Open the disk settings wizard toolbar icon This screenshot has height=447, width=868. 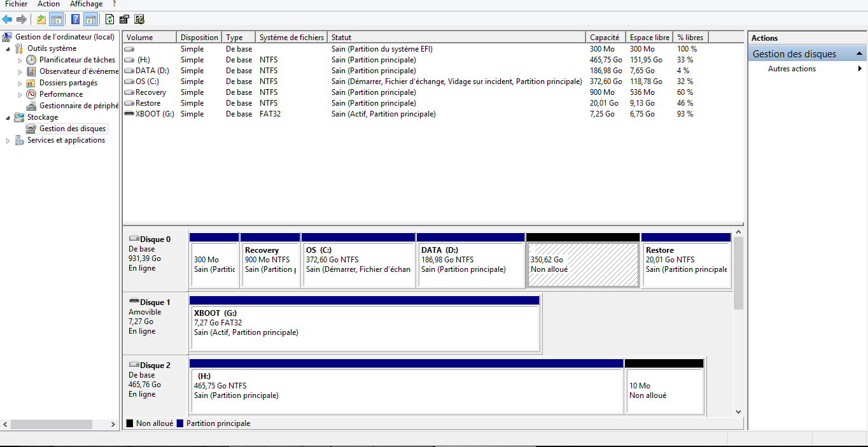pos(139,19)
